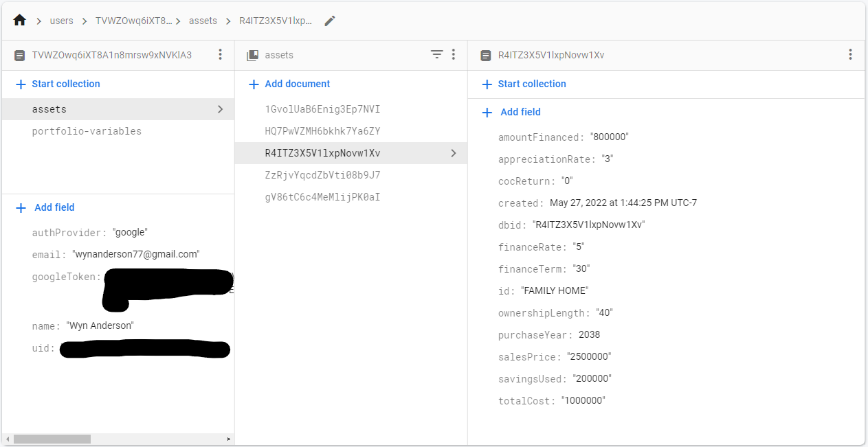This screenshot has height=447, width=868.
Task: Click the googleToken field label
Action: click(67, 277)
